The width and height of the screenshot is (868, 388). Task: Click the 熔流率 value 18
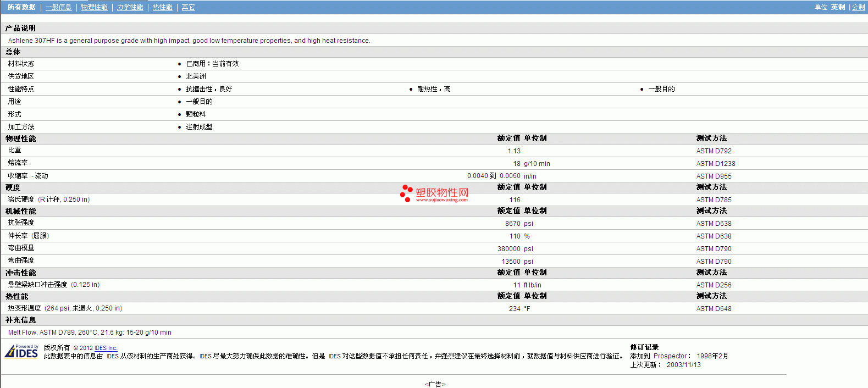(517, 164)
